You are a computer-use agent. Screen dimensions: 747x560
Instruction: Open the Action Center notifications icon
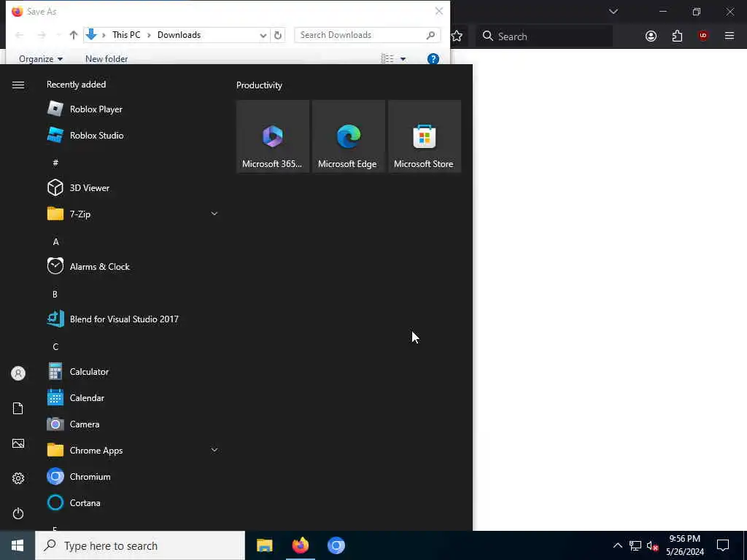click(x=723, y=545)
